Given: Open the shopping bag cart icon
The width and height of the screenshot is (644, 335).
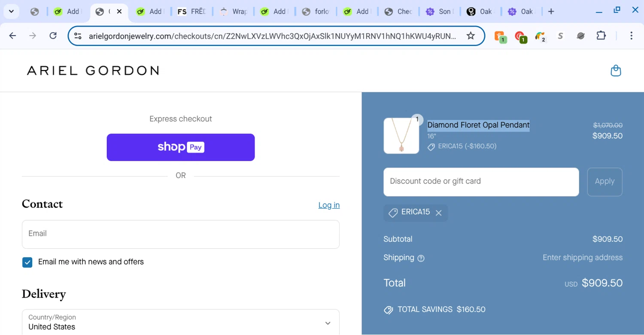Looking at the screenshot, I should (616, 70).
